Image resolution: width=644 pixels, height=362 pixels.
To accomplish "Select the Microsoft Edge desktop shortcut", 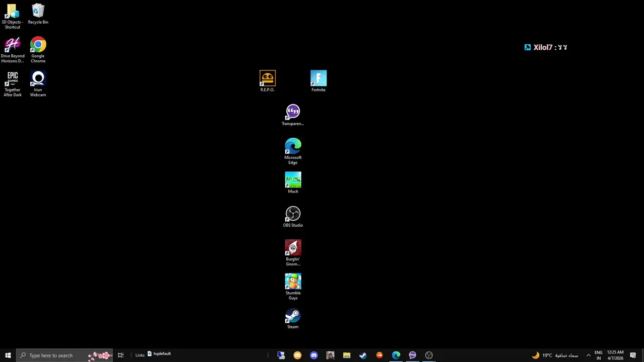I will point(293,151).
